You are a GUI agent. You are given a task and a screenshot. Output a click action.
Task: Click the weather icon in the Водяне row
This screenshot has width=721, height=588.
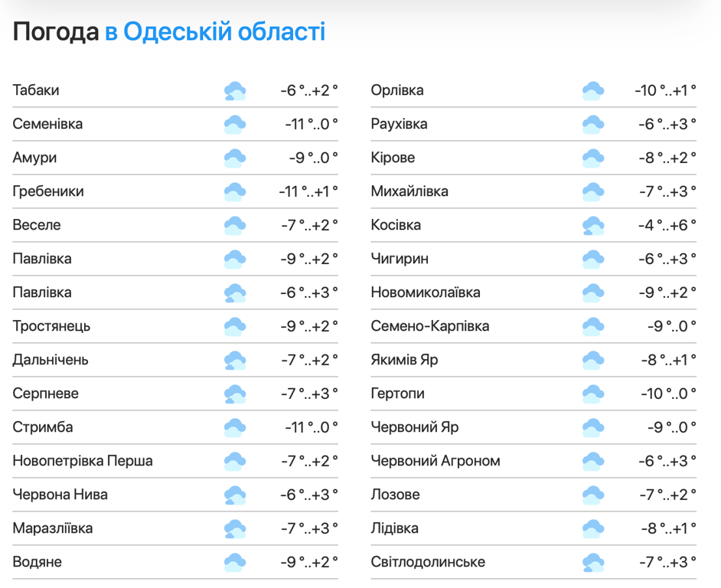click(235, 563)
